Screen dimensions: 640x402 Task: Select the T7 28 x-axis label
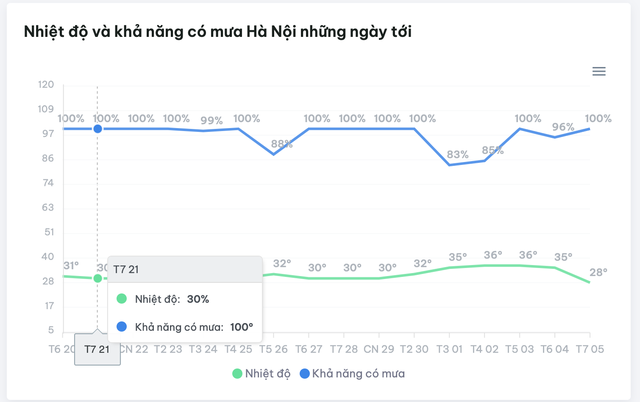344,349
